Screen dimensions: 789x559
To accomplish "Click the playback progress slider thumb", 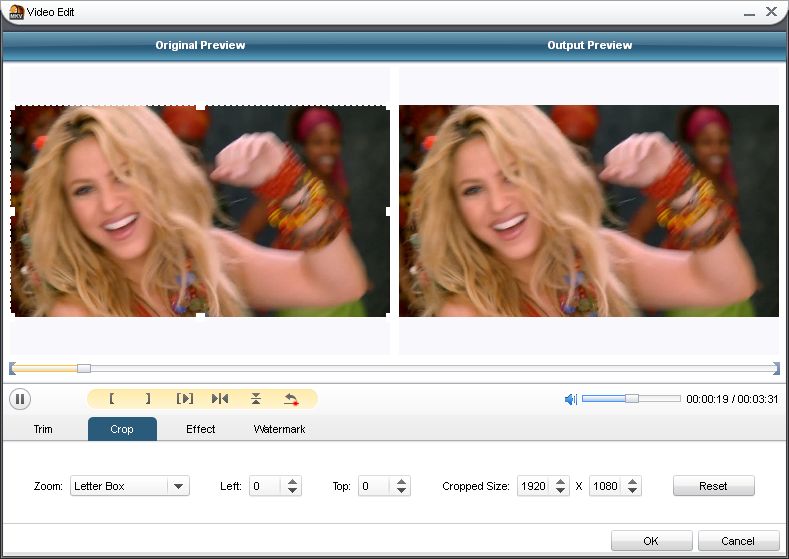I will pyautogui.click(x=84, y=368).
